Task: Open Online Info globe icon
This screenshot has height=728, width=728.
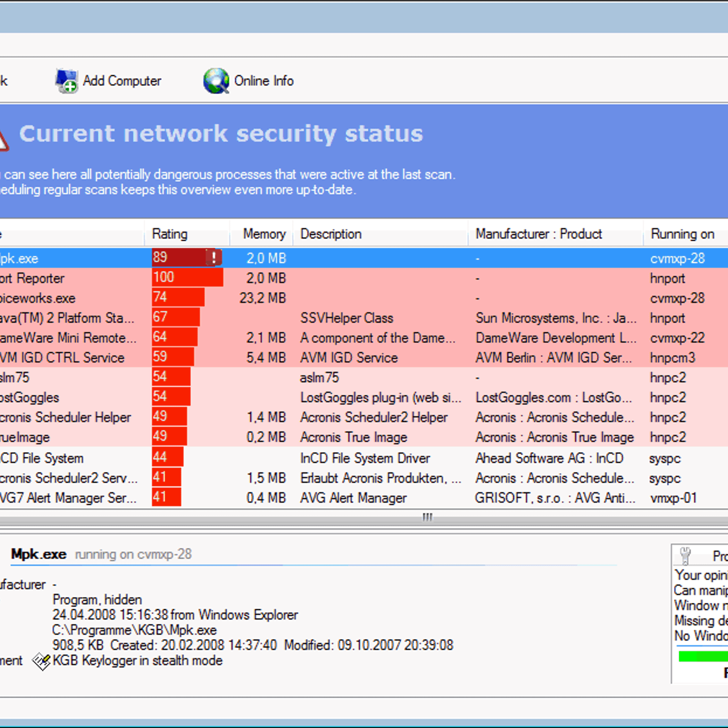Action: [x=216, y=81]
